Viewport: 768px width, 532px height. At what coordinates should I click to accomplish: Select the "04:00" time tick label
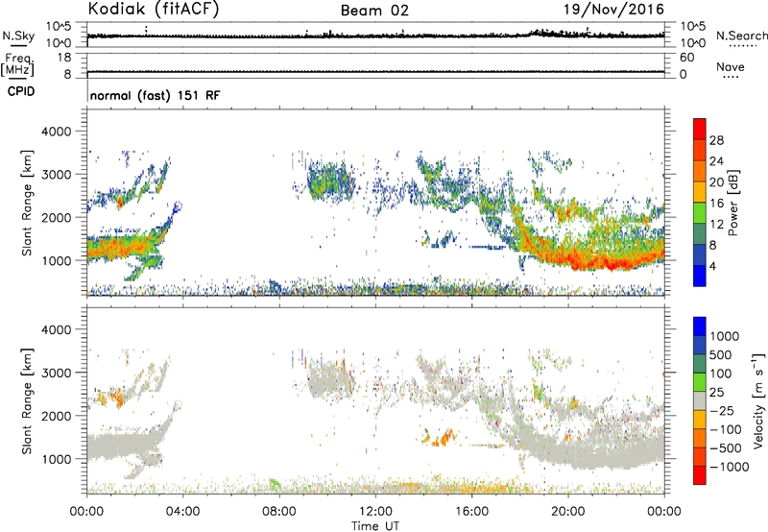click(182, 512)
